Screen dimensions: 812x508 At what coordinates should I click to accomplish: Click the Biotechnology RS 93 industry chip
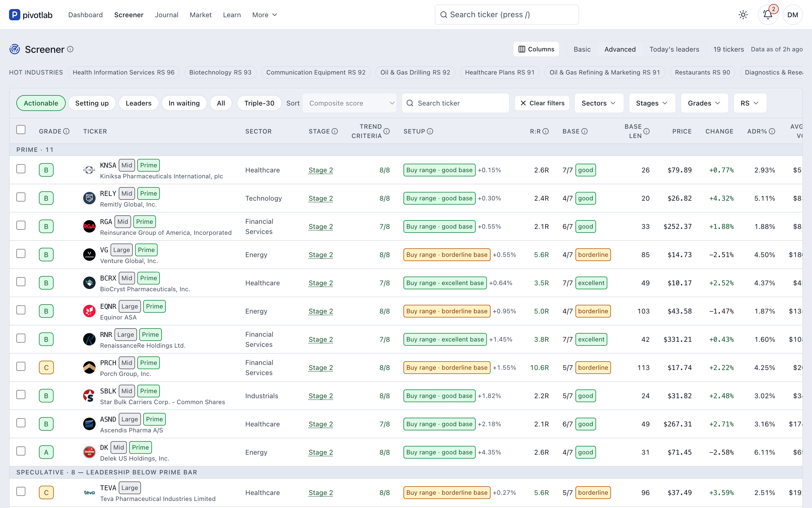click(220, 72)
